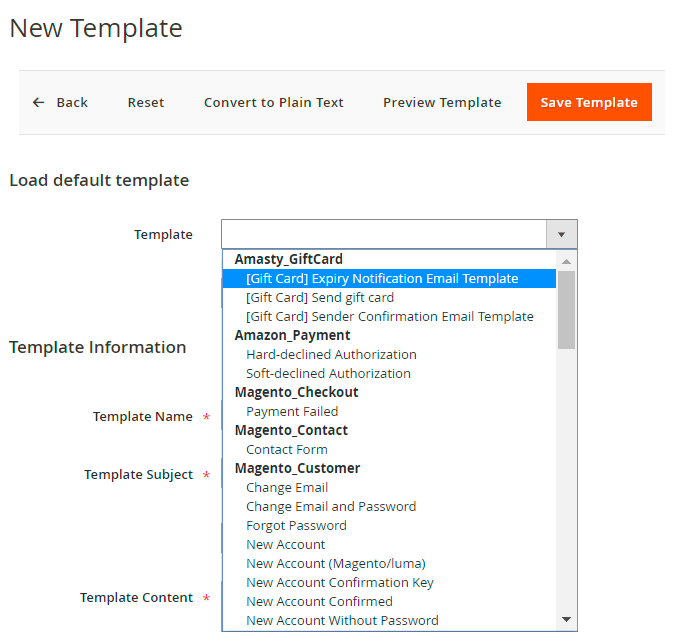
Task: Choose New Account Confirmation Key option
Action: point(340,582)
